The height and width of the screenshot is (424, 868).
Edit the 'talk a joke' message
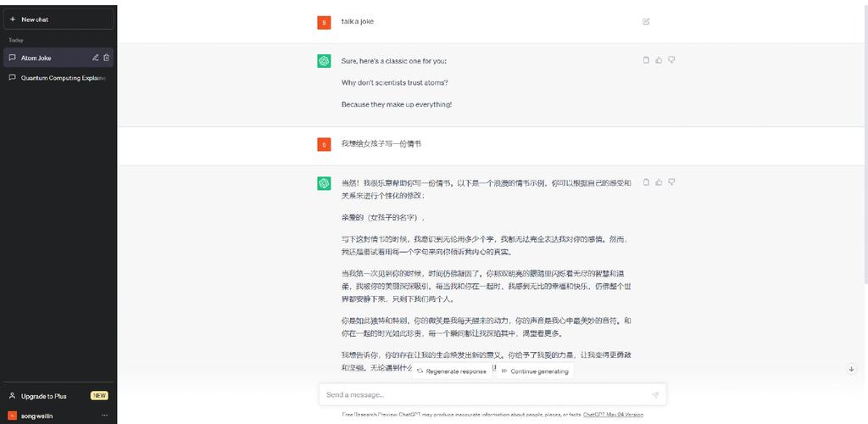point(646,21)
